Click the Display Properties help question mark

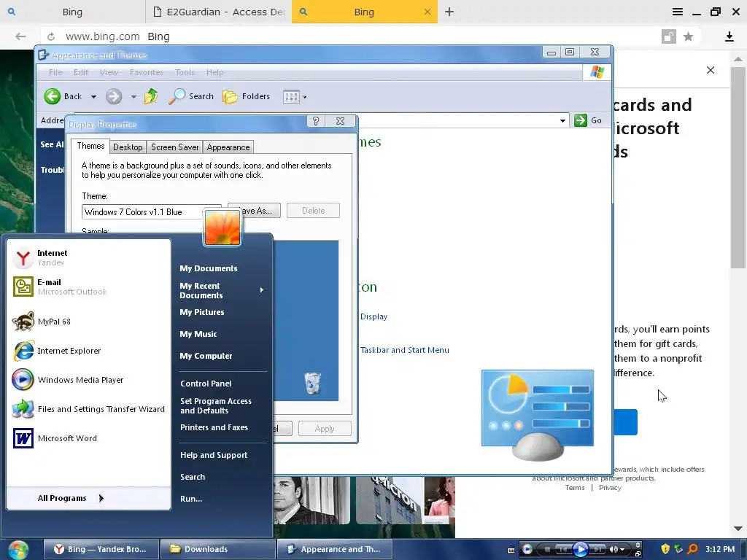click(316, 121)
